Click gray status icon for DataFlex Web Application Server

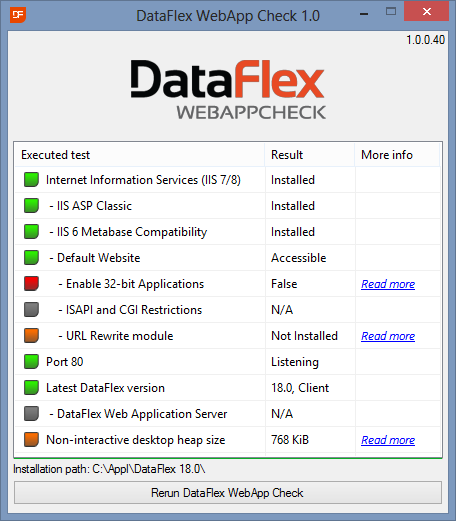(x=31, y=414)
